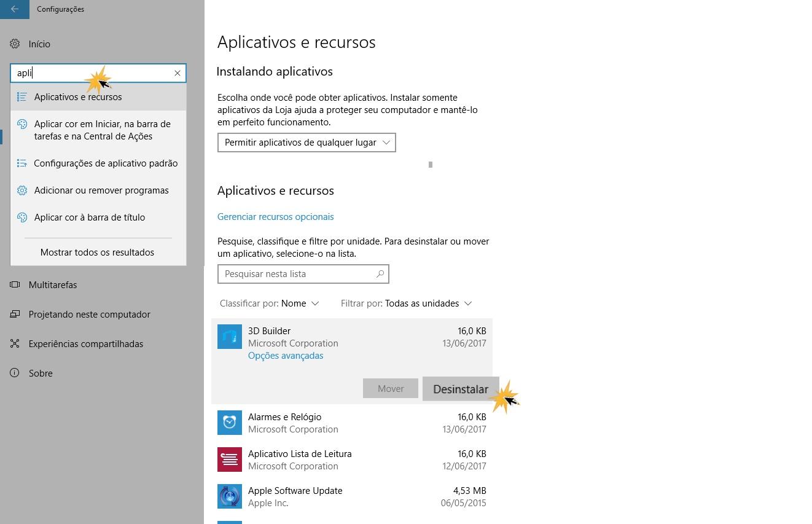The height and width of the screenshot is (524, 812).
Task: Open the Início gear icon
Action: point(15,44)
